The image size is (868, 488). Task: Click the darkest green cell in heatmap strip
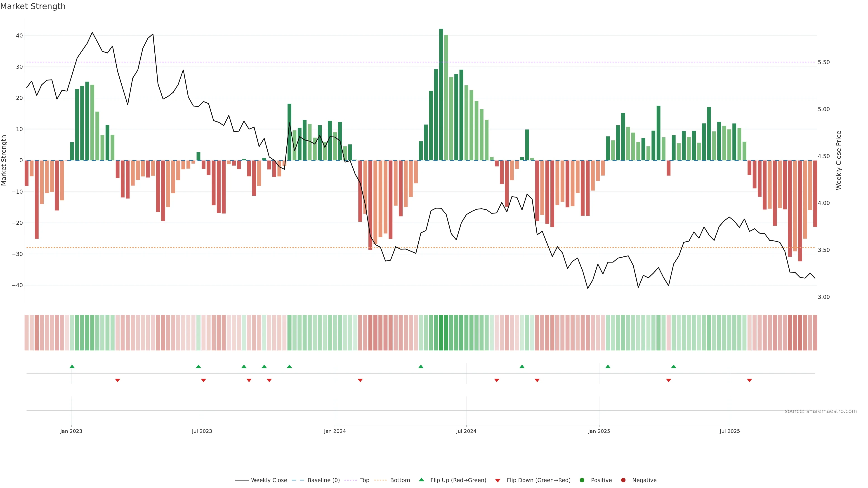441,333
